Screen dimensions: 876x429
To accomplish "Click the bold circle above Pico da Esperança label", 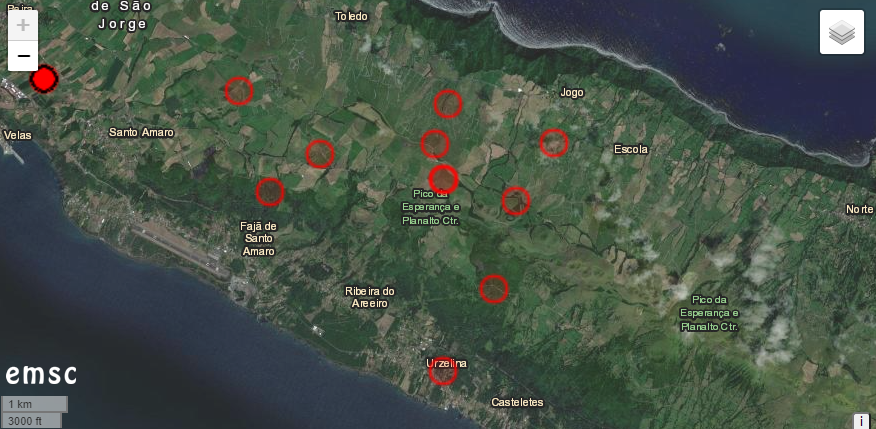I will coord(444,179).
